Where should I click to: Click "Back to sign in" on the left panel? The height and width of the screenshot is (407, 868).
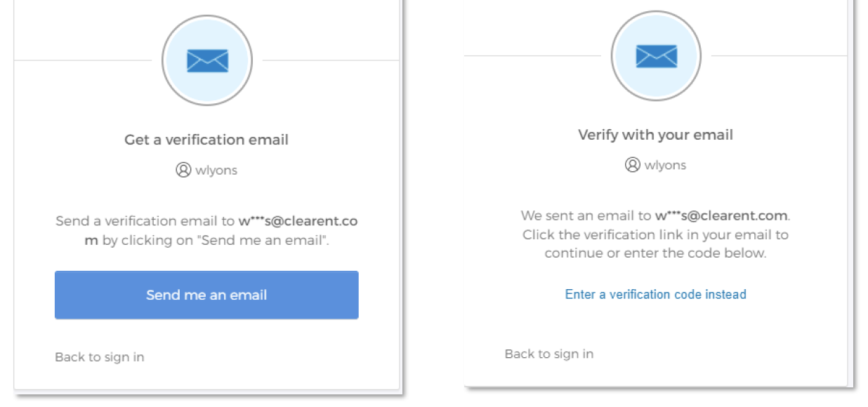click(x=100, y=357)
